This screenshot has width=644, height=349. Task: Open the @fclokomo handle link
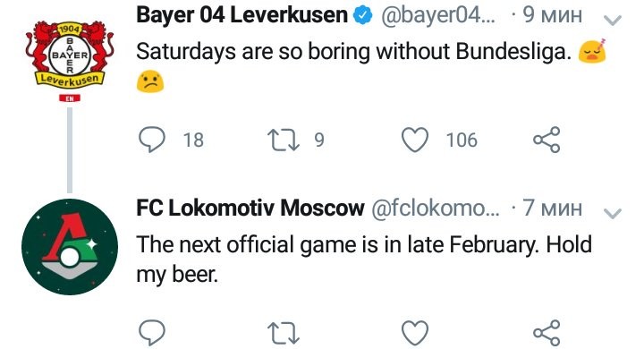(x=436, y=208)
